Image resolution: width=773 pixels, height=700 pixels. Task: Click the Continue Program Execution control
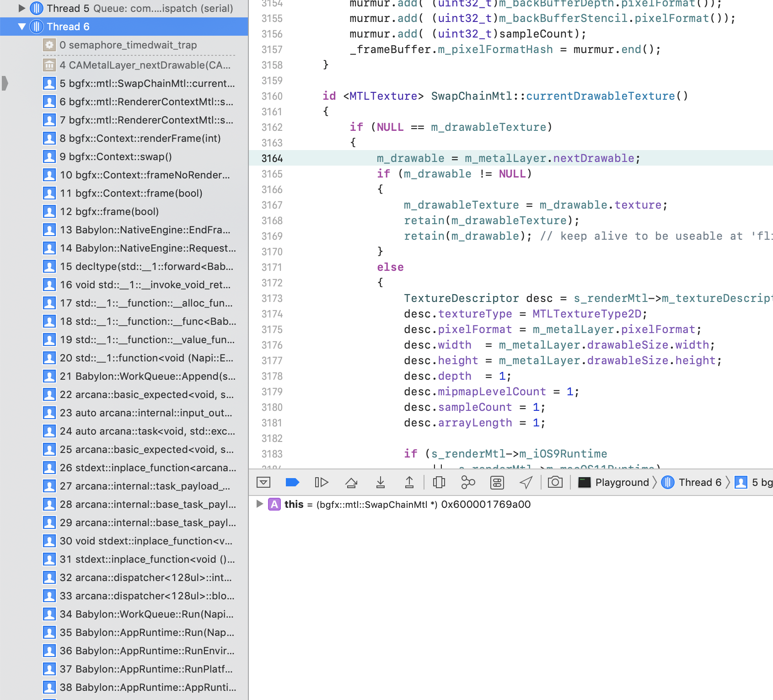[x=322, y=482]
